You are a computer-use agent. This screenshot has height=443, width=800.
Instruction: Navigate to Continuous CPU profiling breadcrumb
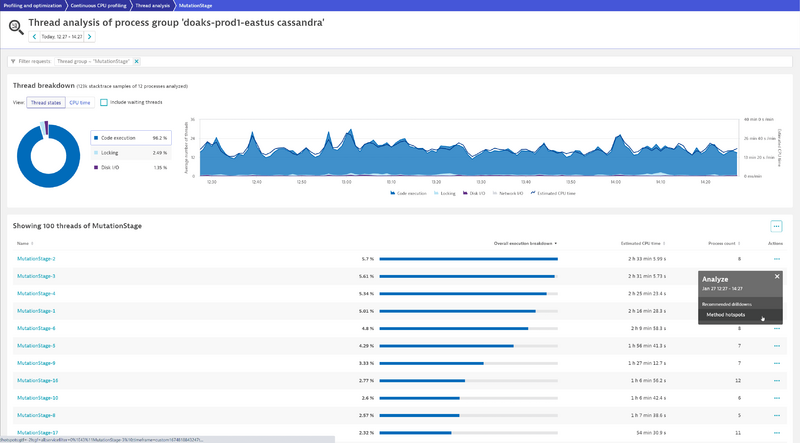102,5
